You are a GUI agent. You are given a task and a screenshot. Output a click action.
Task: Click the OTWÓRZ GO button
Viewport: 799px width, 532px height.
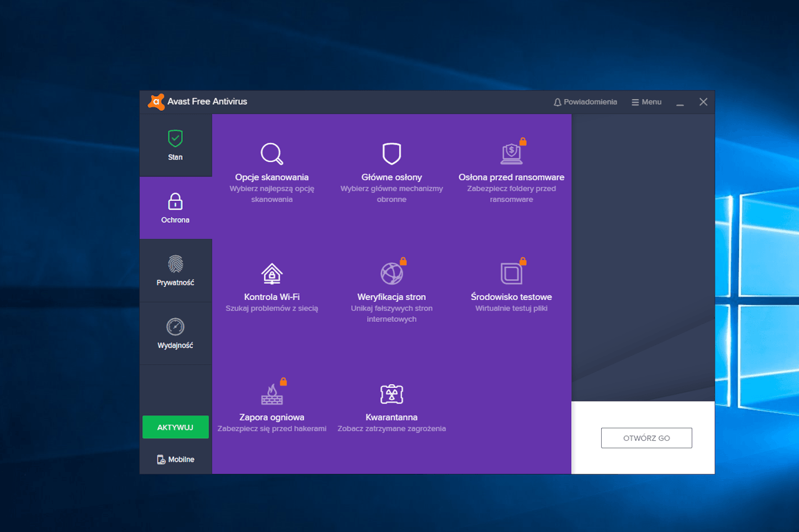coord(647,438)
